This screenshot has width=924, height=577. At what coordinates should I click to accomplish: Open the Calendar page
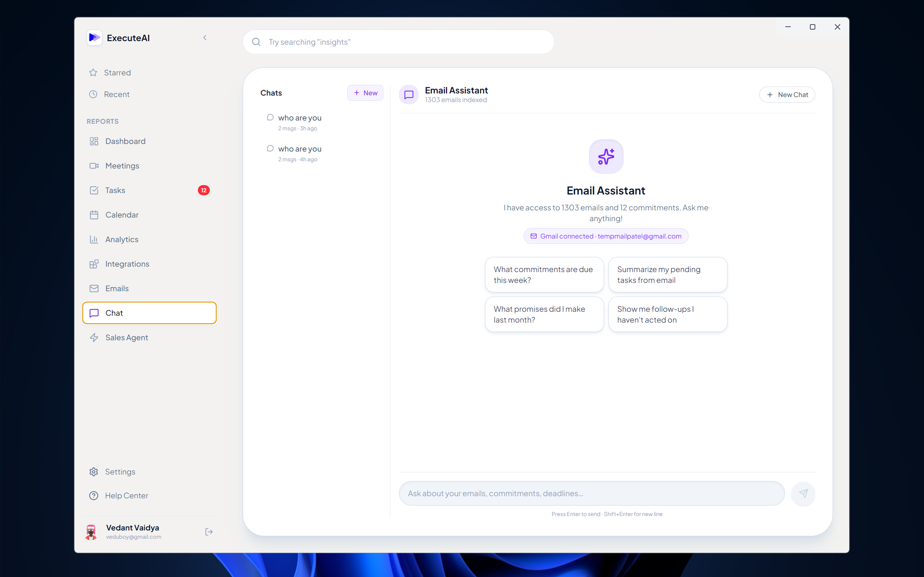pos(121,215)
